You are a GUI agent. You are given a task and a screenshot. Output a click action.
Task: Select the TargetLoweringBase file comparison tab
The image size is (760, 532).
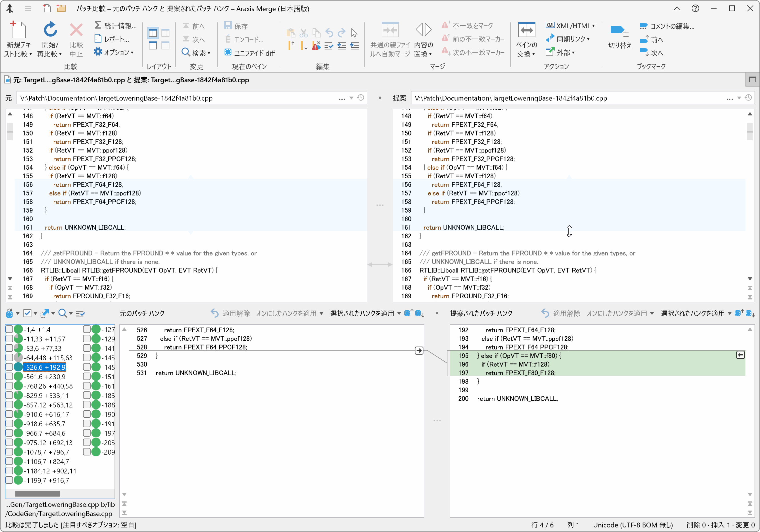(x=131, y=80)
